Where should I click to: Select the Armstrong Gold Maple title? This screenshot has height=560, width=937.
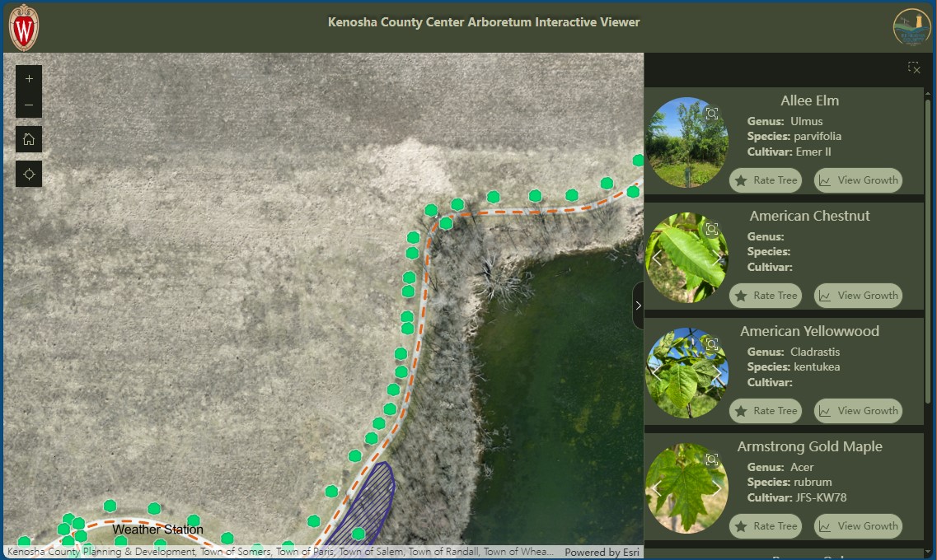pyautogui.click(x=810, y=446)
